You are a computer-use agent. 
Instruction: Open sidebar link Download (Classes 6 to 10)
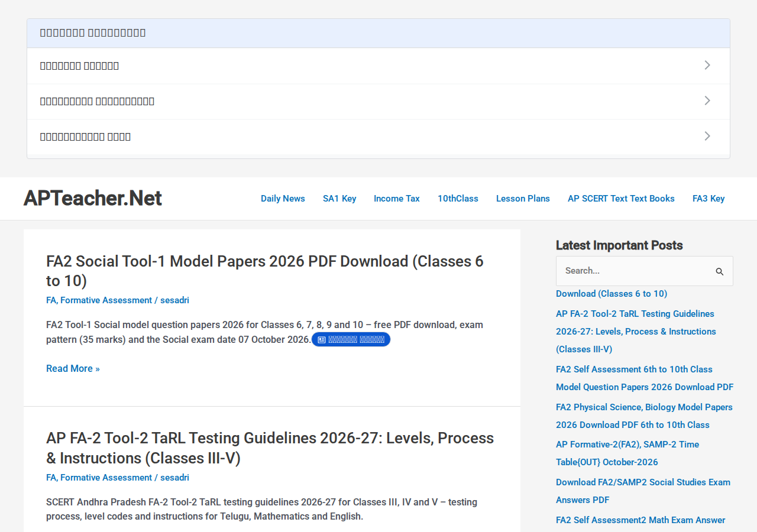[x=612, y=294]
